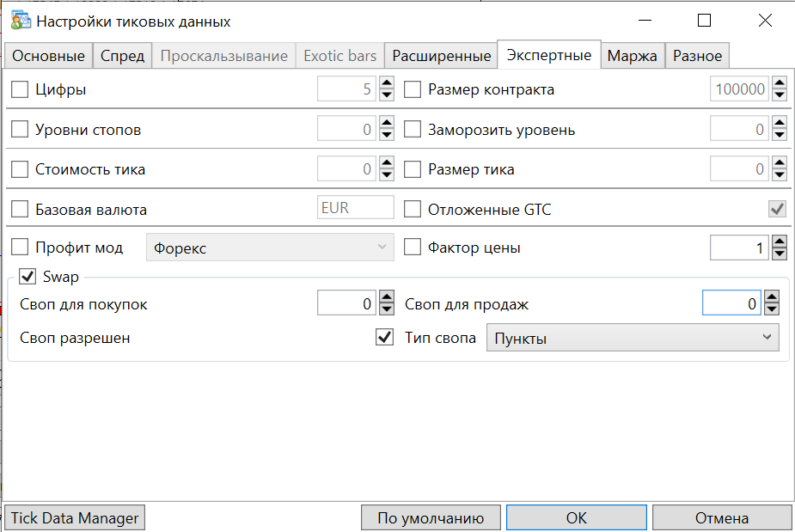The image size is (795, 532).
Task: Check the Базовая валюта option
Action: click(x=20, y=209)
